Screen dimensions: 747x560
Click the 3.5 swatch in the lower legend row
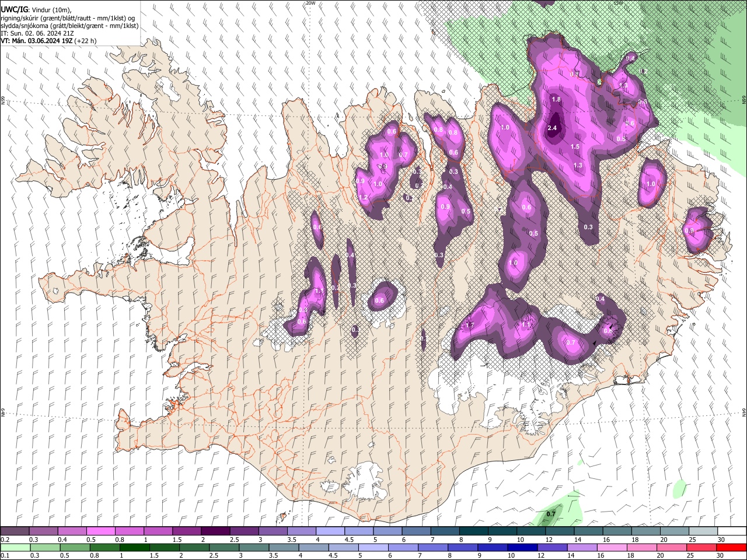pyautogui.click(x=284, y=547)
